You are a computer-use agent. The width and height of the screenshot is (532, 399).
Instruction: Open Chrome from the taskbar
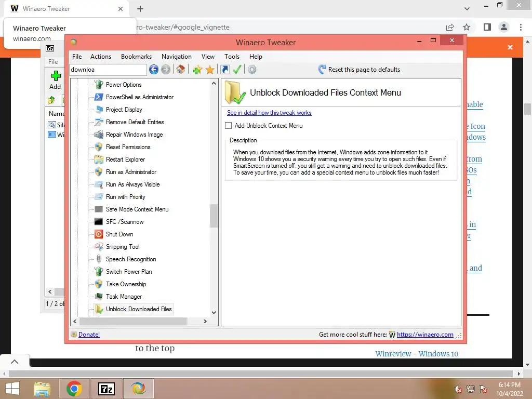[x=74, y=389]
